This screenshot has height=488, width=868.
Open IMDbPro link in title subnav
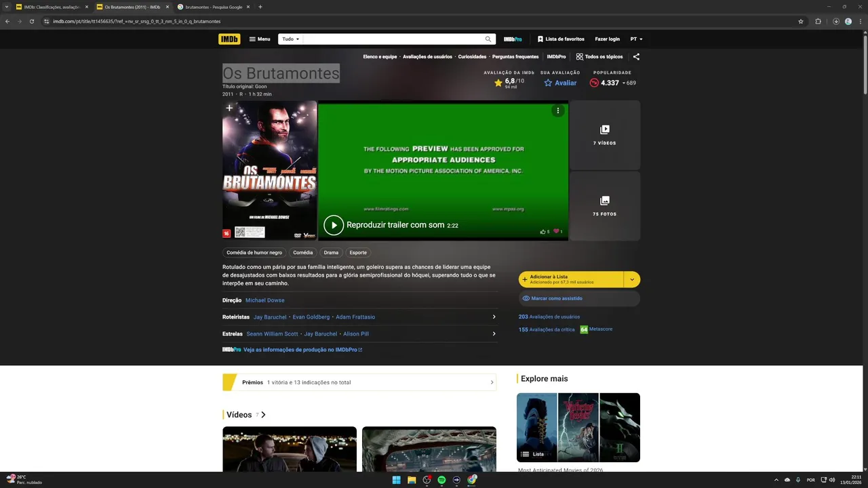(x=556, y=57)
